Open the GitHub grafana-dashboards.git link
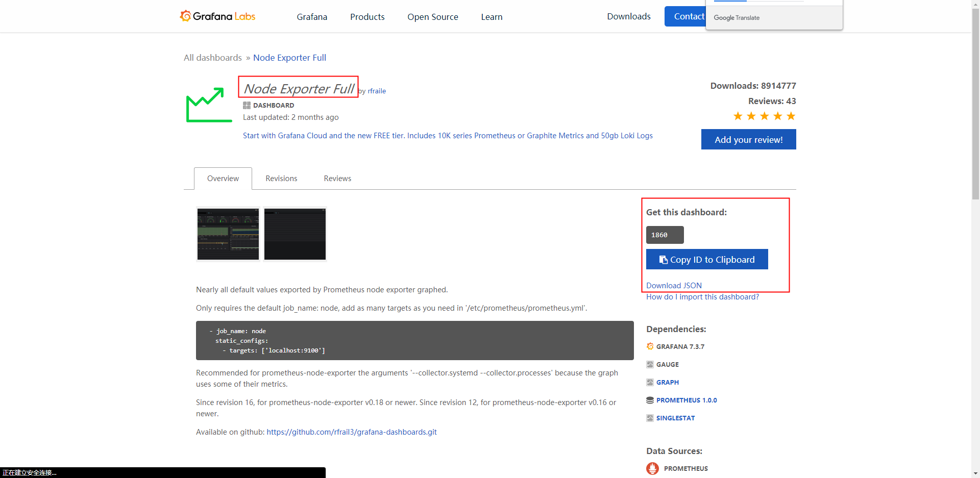Viewport: 980px width, 478px height. pyautogui.click(x=352, y=432)
